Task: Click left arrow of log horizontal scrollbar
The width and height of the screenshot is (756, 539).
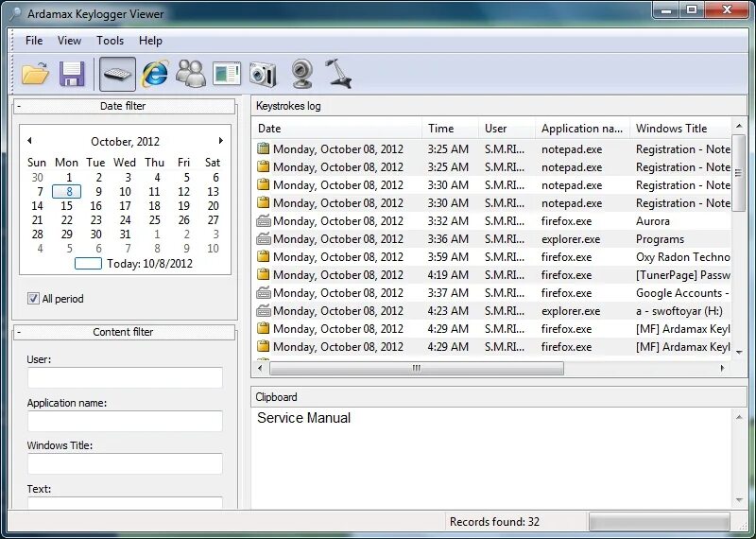Action: pos(261,368)
